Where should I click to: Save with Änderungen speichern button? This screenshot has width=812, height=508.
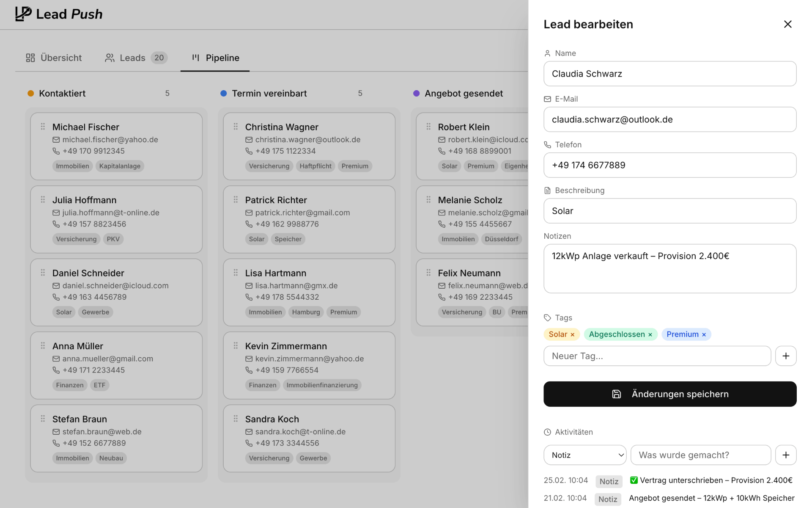click(670, 394)
